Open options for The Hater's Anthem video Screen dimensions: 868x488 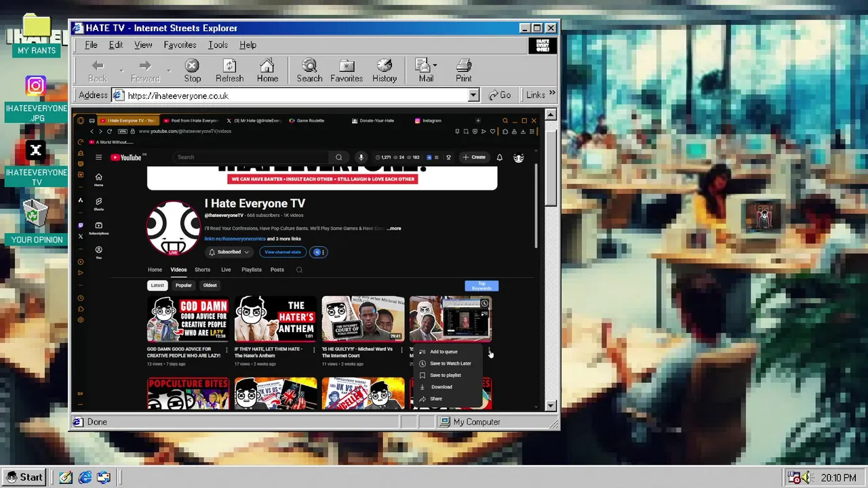click(x=314, y=350)
